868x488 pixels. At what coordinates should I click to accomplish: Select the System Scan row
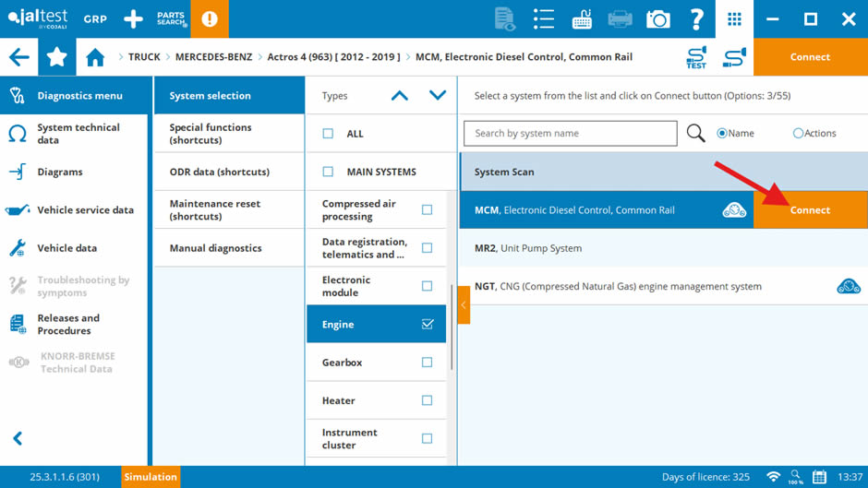[663, 173]
